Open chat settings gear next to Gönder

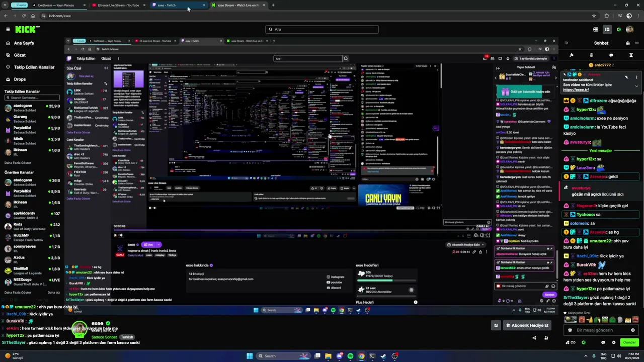[x=614, y=342]
